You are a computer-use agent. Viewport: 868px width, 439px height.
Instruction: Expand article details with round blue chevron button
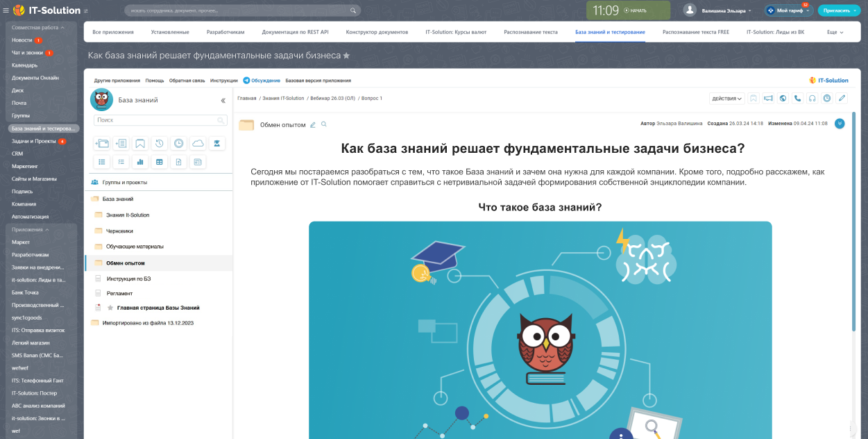pos(840,124)
